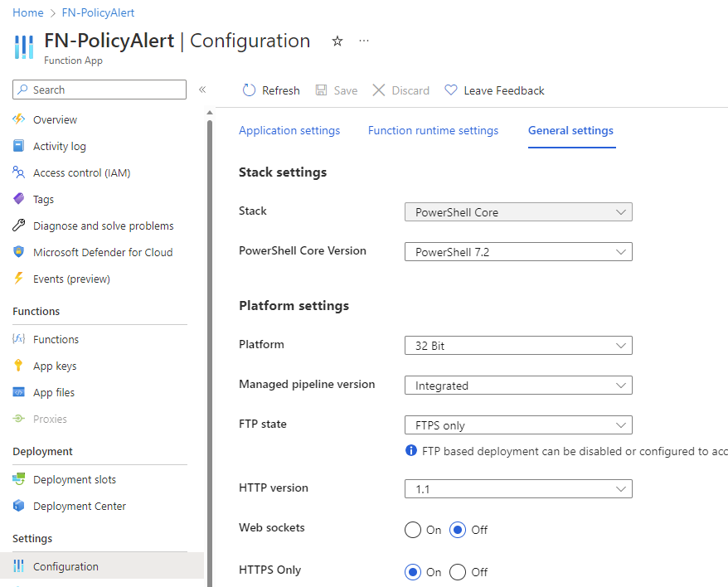Click the Discard X icon
The image size is (728, 587).
(x=379, y=90)
